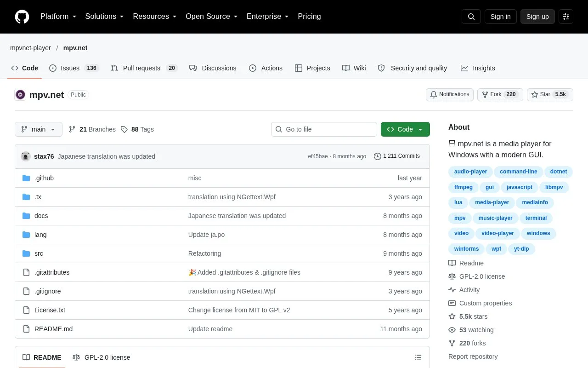Click the ef45bae commit hash
Screen dimensions: 588x368
[318, 156]
